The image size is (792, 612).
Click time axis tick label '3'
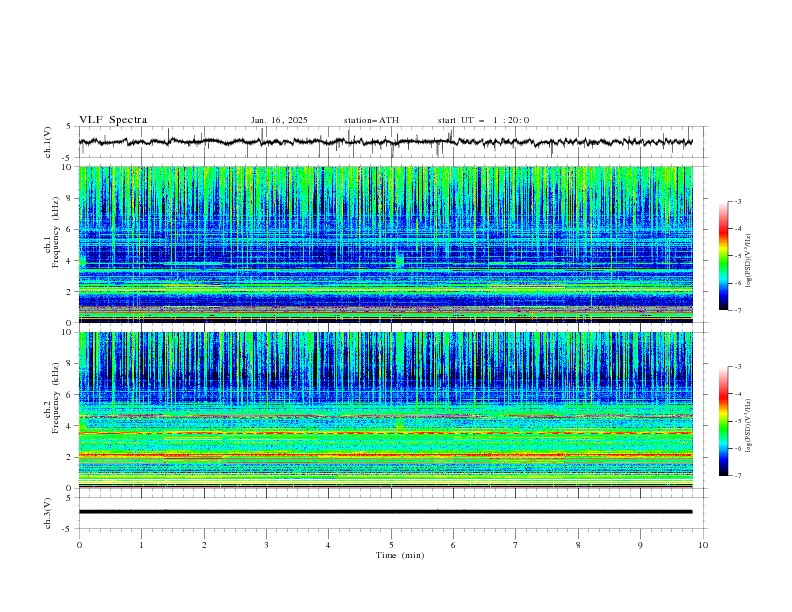click(266, 545)
